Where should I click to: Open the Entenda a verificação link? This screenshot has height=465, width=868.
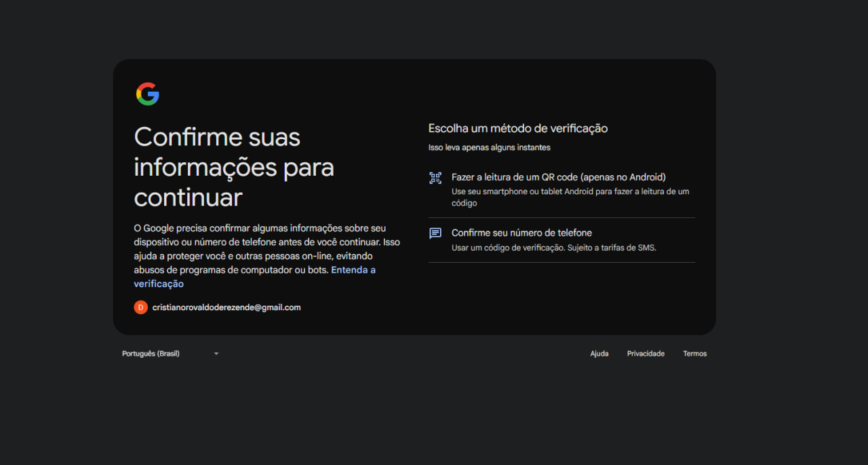(x=255, y=277)
